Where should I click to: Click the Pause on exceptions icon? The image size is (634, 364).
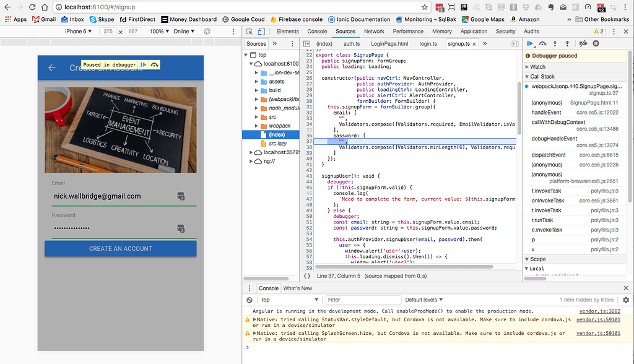tap(596, 43)
